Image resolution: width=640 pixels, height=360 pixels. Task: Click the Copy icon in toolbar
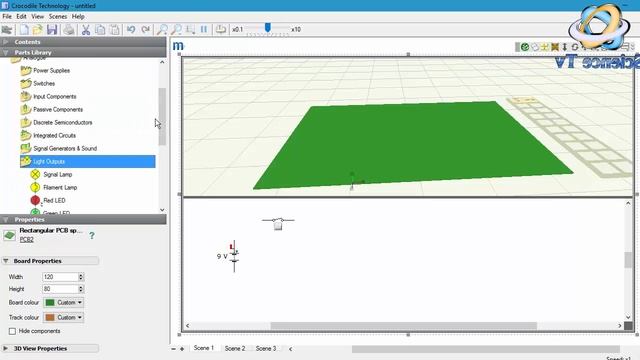(x=100, y=29)
